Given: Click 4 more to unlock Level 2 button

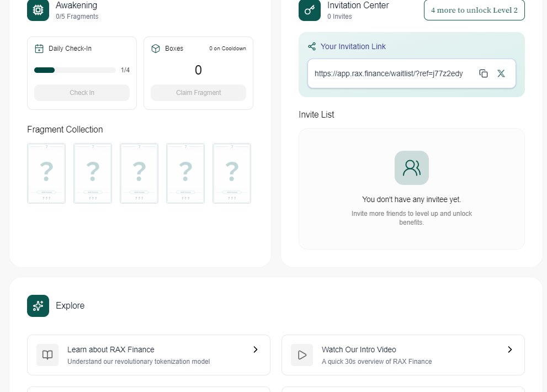Looking at the screenshot, I should pyautogui.click(x=474, y=10).
